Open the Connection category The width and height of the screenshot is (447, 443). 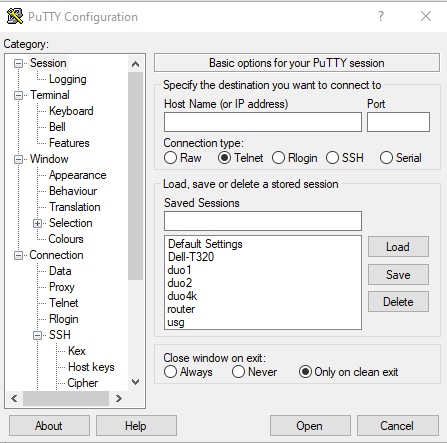point(56,255)
